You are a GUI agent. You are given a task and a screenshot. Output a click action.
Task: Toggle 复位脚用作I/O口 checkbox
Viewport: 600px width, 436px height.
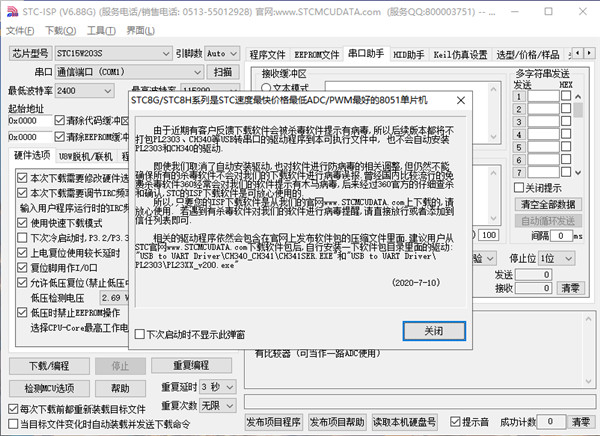pyautogui.click(x=22, y=268)
